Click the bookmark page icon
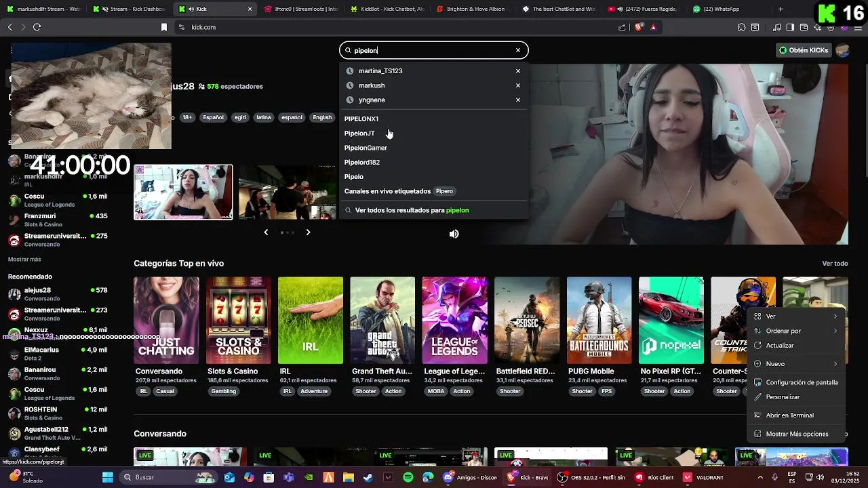 point(164,27)
